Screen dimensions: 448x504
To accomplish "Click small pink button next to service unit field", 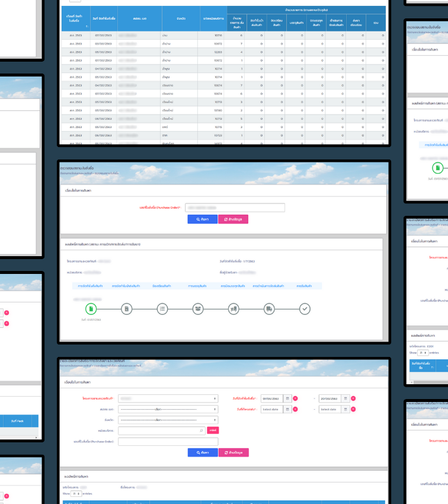I will (213, 430).
